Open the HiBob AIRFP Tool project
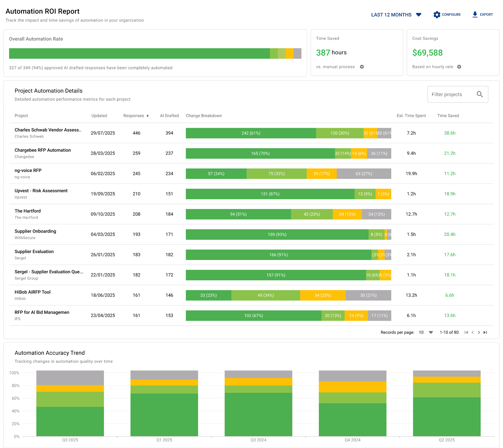Image resolution: width=503 pixels, height=448 pixels. pos(32,292)
